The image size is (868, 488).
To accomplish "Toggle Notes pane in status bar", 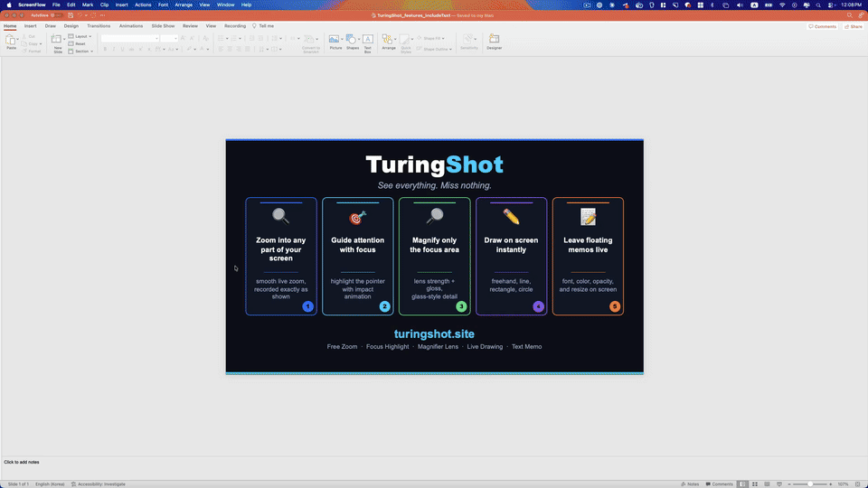I will 690,484.
